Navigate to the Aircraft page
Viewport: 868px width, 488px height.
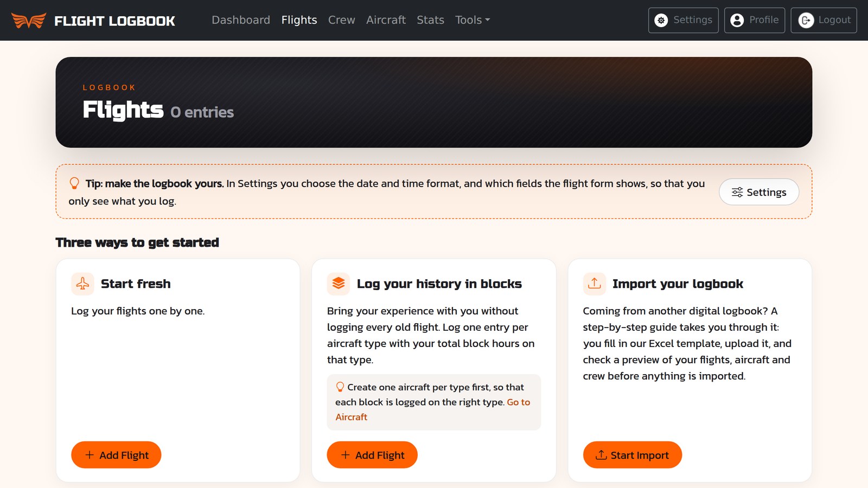pyautogui.click(x=386, y=20)
